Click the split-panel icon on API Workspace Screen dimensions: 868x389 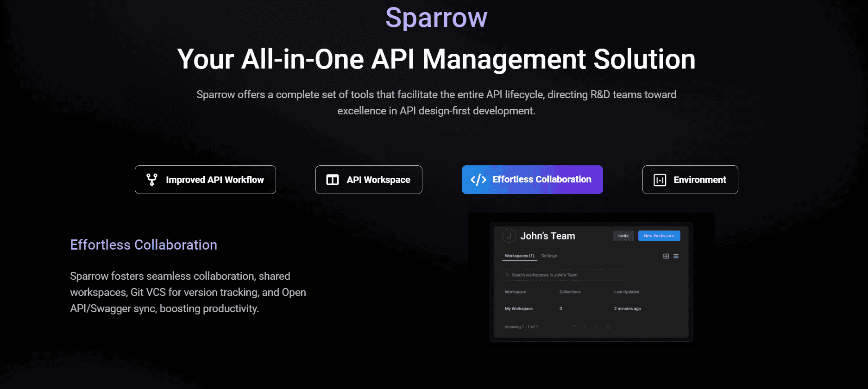pyautogui.click(x=333, y=180)
